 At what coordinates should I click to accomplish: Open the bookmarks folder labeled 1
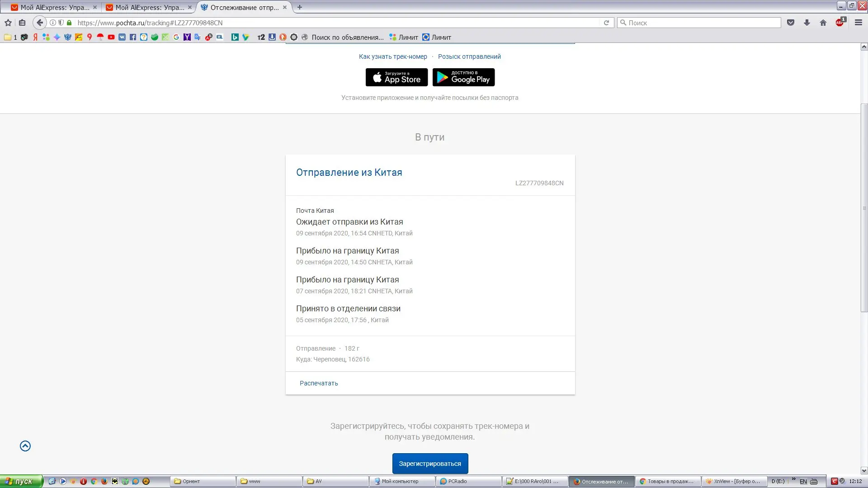tap(10, 37)
